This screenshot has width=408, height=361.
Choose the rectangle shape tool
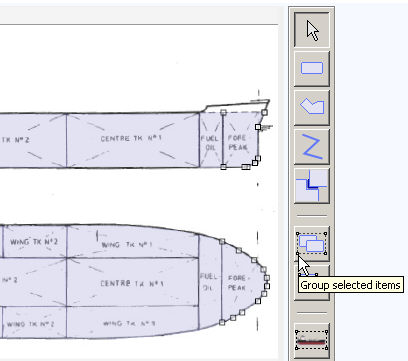[312, 68]
